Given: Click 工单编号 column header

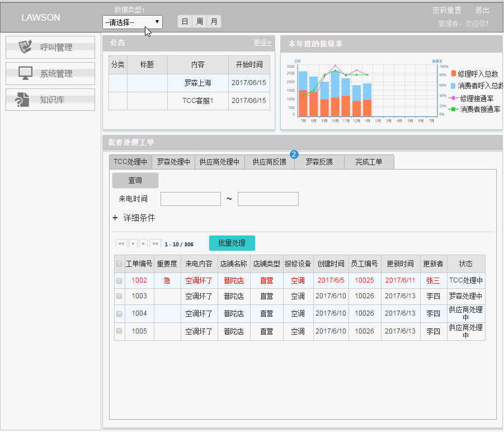Looking at the screenshot, I should point(139,264).
